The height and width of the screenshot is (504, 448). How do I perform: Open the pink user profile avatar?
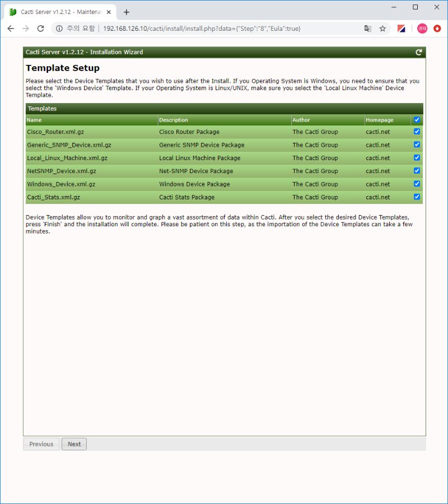click(422, 29)
